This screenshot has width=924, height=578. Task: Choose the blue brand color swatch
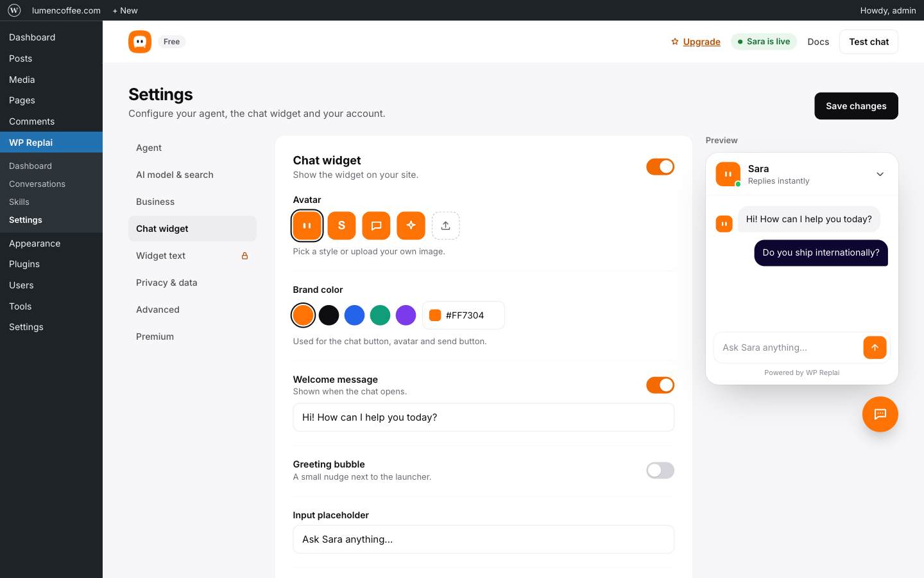354,315
